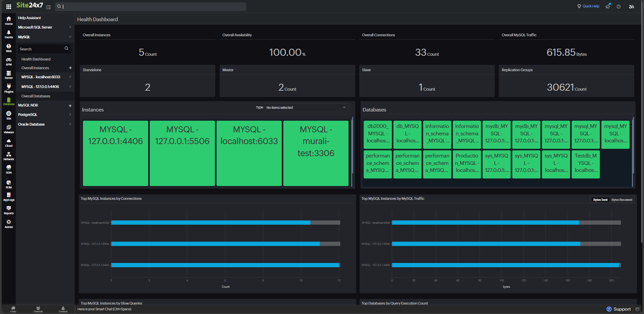
Task: Open the Production_MYSQL database tile
Action: pos(467,164)
